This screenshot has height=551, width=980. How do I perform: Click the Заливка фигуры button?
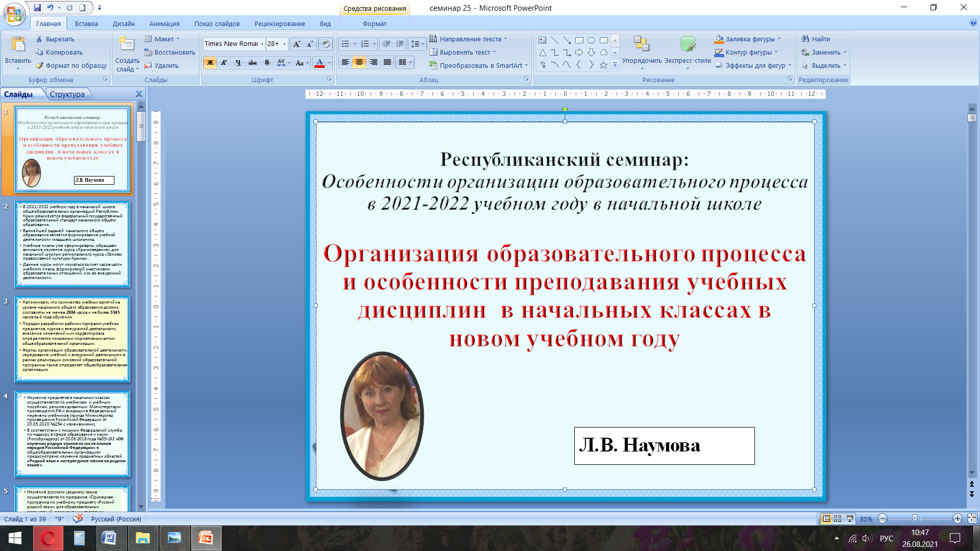pos(748,39)
